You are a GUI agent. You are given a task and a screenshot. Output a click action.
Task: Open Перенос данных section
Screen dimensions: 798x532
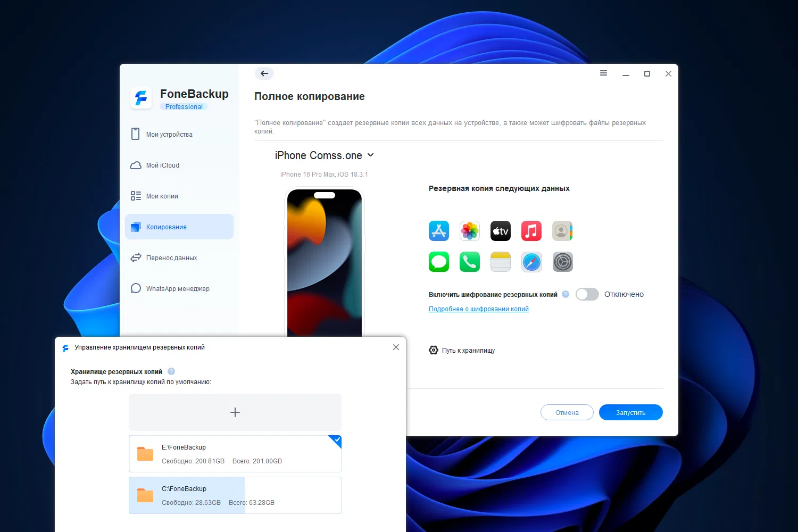tap(179, 257)
